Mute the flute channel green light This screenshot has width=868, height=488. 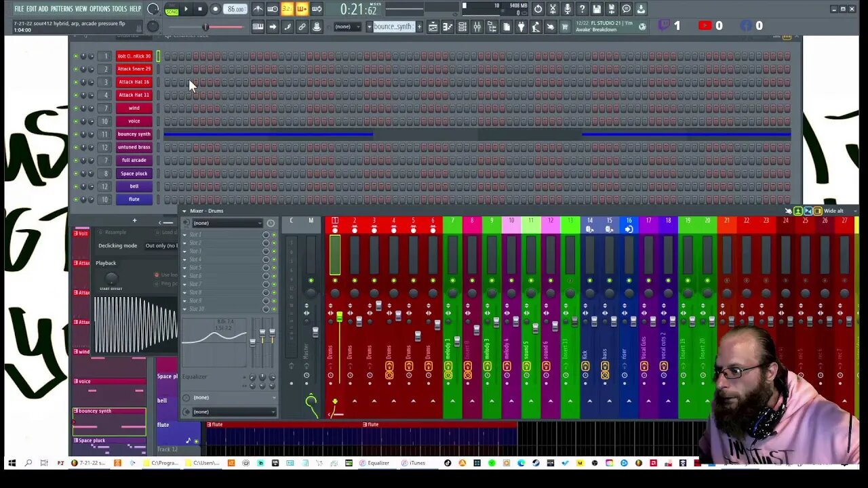click(x=76, y=199)
